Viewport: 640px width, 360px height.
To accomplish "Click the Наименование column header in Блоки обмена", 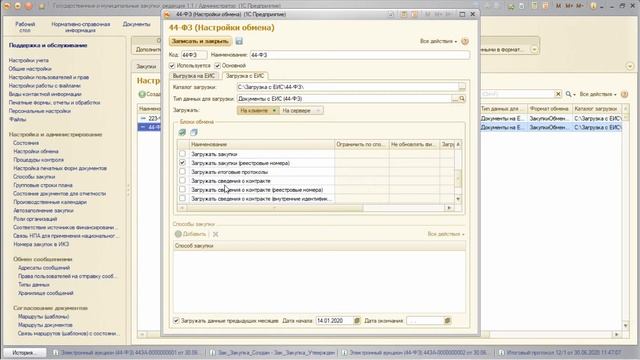I will coord(262,144).
